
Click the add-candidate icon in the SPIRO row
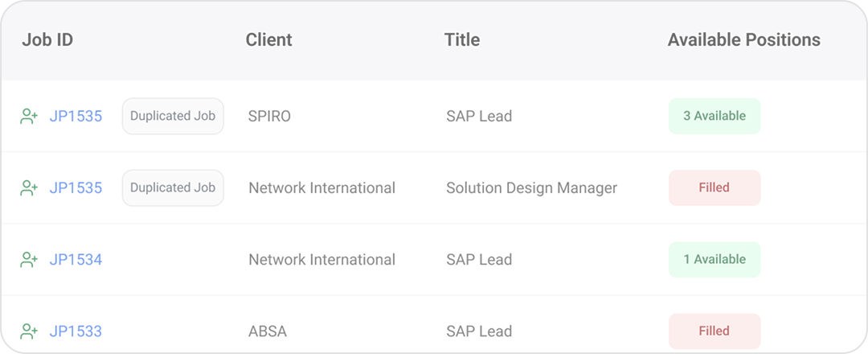29,117
